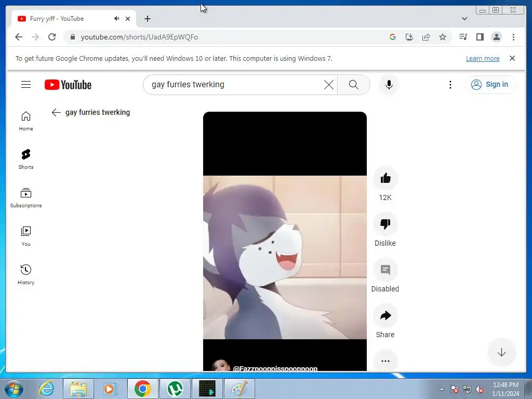532x399 pixels.
Task: Open Chrome three-dot menu
Action: [x=513, y=37]
